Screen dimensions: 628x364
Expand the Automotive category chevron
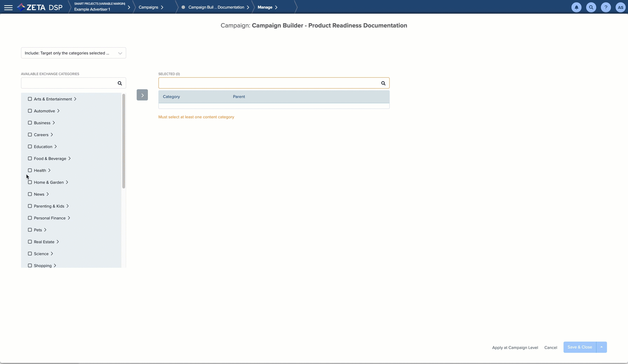59,111
